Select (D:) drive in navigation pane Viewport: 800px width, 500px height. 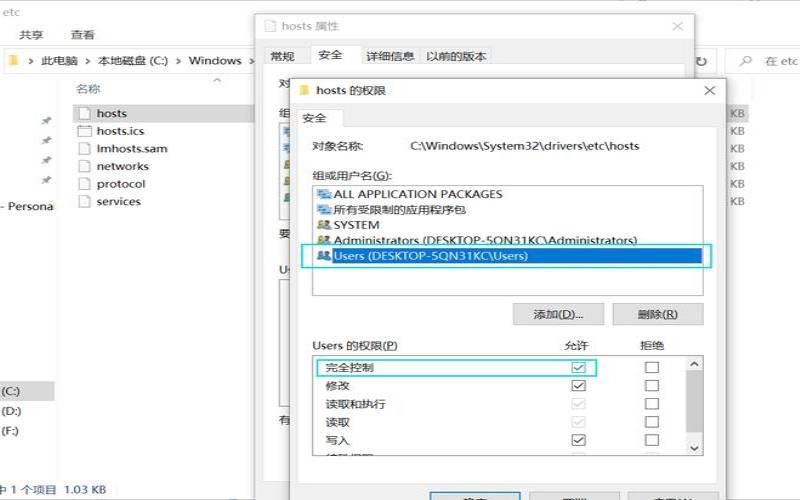point(11,411)
